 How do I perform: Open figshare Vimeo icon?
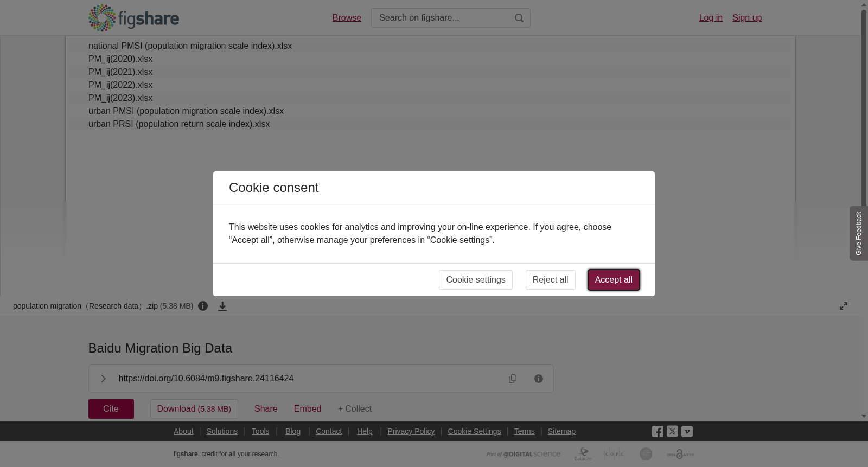click(687, 432)
